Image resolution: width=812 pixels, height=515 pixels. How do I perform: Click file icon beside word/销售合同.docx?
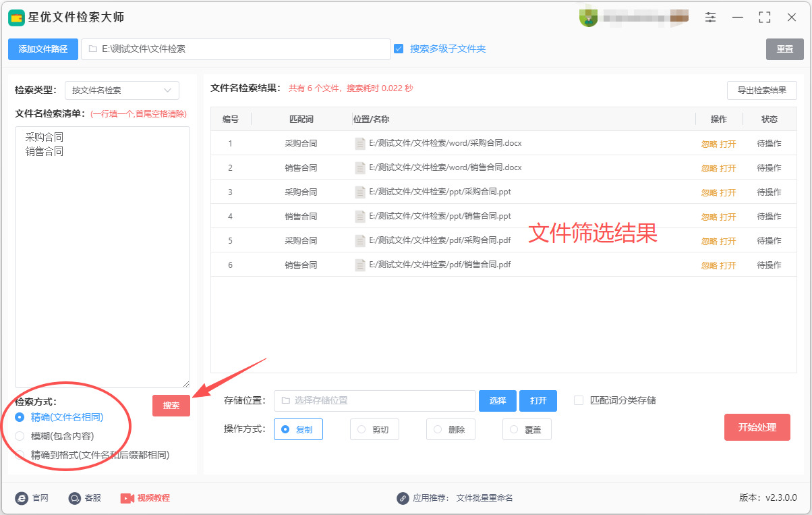360,167
